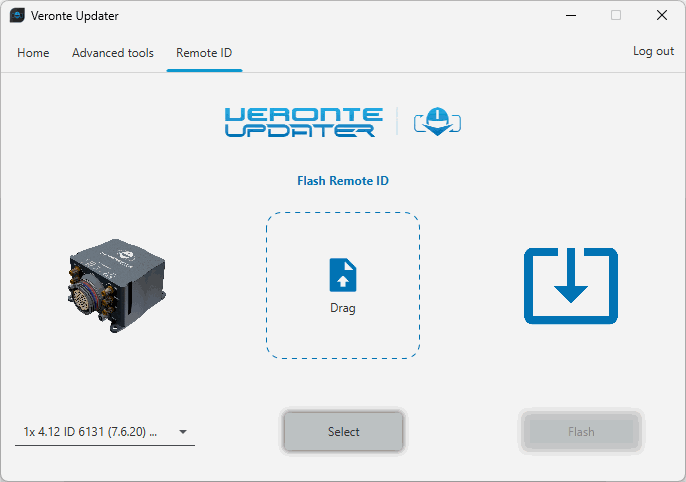686x482 pixels.
Task: Click the large blue download arrow icon
Action: click(571, 286)
